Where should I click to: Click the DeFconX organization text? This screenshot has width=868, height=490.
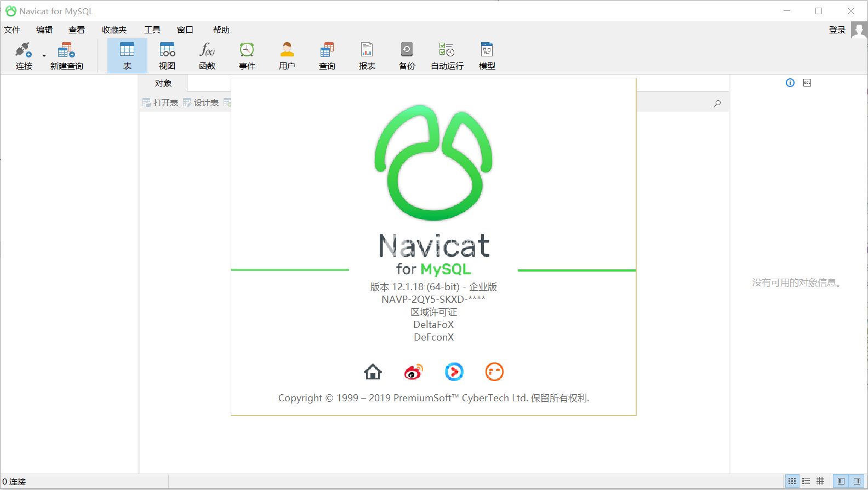coord(433,337)
